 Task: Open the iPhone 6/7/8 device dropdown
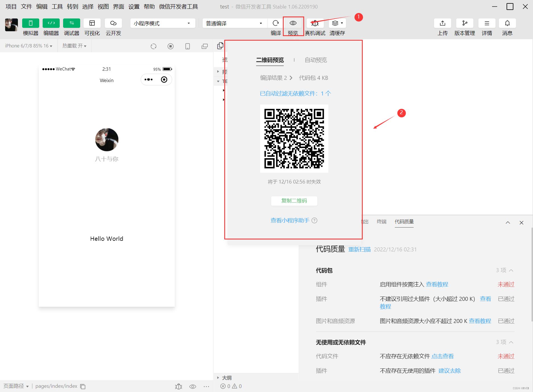(28, 46)
